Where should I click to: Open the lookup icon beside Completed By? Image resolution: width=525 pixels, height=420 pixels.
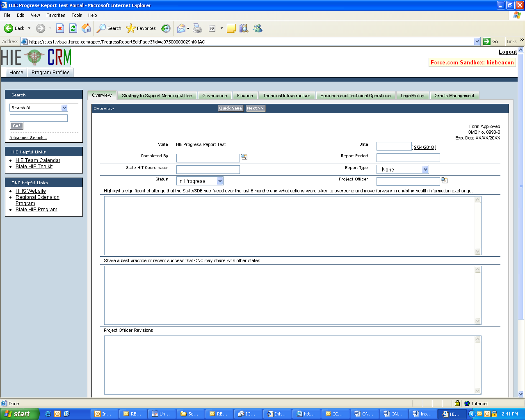tap(244, 157)
